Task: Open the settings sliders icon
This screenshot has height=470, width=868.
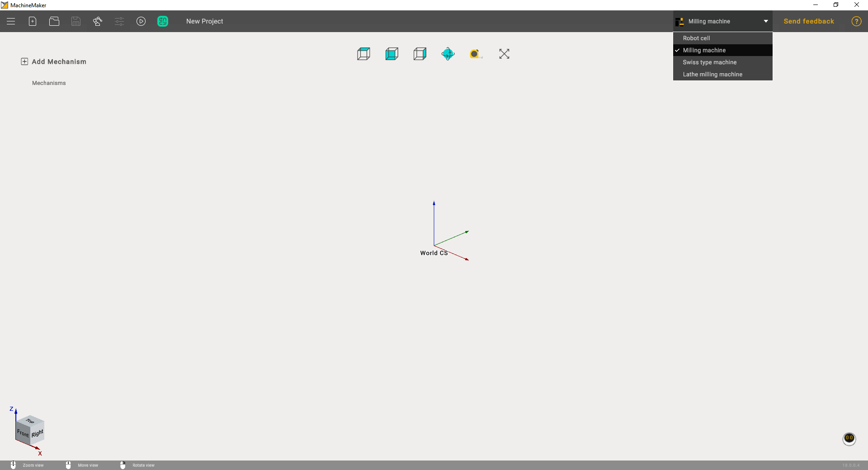Action: pos(119,21)
